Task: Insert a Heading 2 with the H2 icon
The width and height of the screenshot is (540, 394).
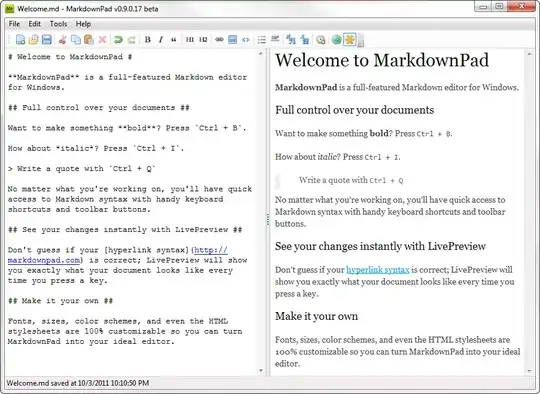Action: pos(203,40)
